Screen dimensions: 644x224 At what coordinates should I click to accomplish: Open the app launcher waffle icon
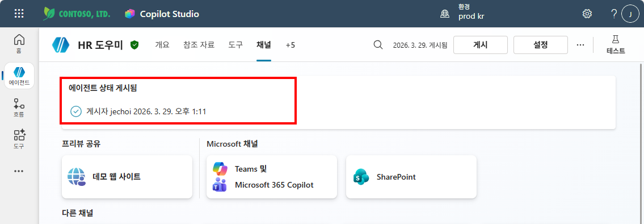click(19, 14)
